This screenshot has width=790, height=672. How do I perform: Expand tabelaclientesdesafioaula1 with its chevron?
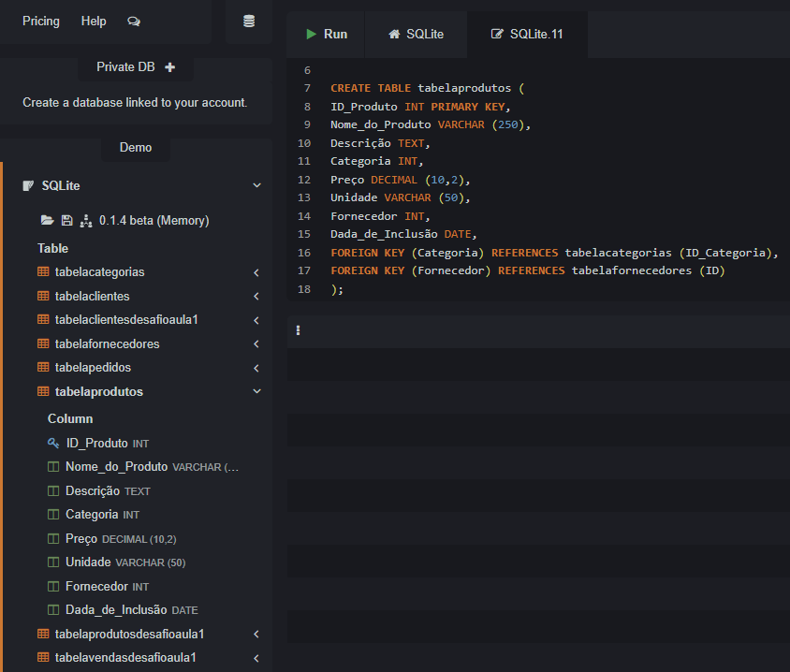pyautogui.click(x=256, y=320)
